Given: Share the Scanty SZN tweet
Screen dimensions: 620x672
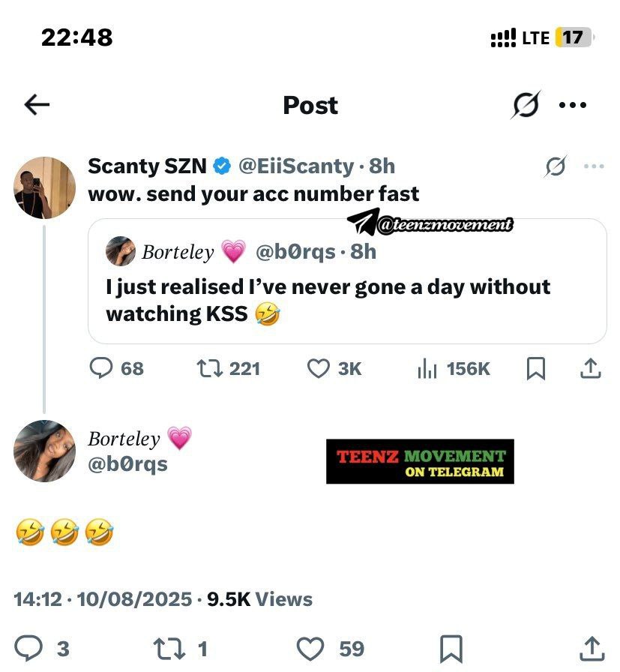Looking at the screenshot, I should click(x=591, y=368).
